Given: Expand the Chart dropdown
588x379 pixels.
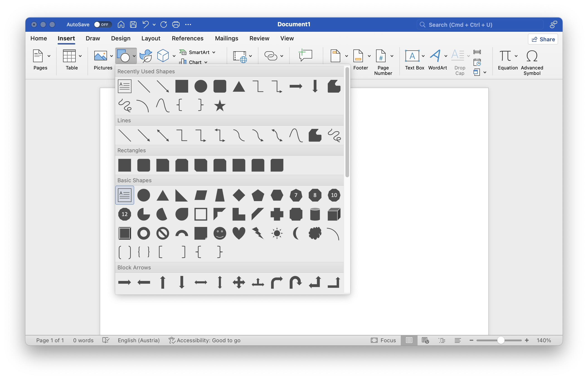Looking at the screenshot, I should (x=206, y=62).
